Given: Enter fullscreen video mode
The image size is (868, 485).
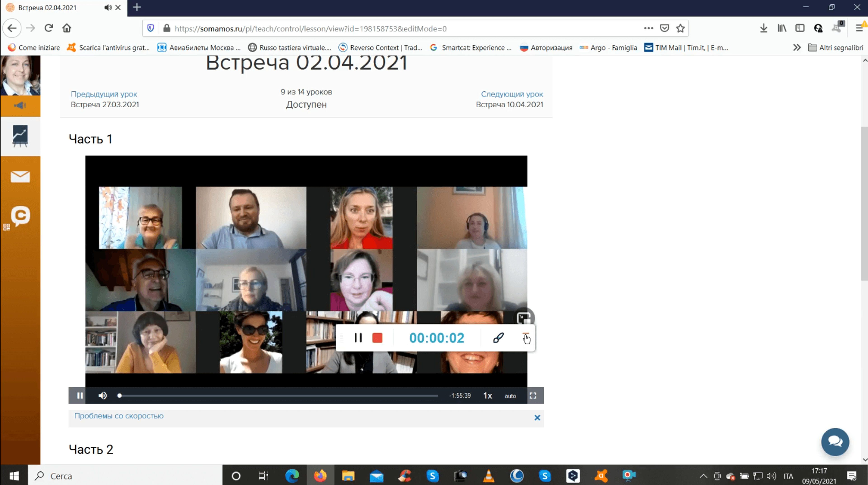Looking at the screenshot, I should point(533,396).
